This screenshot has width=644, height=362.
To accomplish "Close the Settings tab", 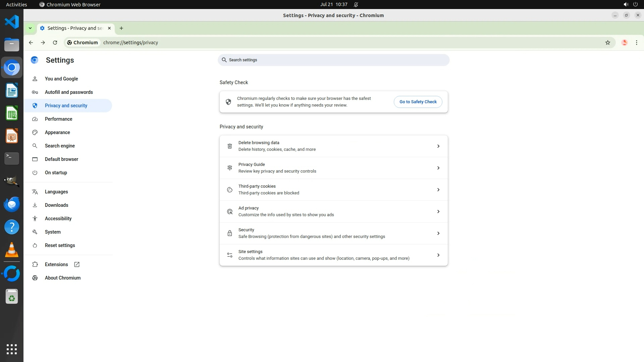I will click(x=109, y=28).
